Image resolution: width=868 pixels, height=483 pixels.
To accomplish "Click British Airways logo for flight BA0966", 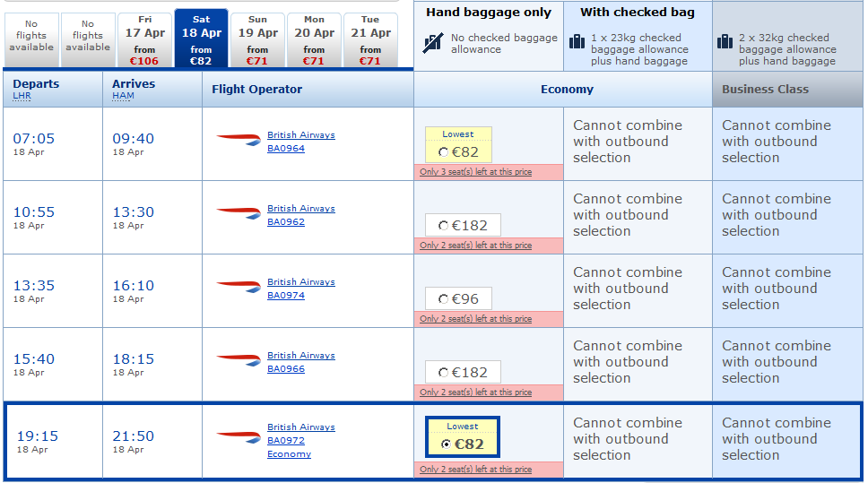I will [239, 360].
